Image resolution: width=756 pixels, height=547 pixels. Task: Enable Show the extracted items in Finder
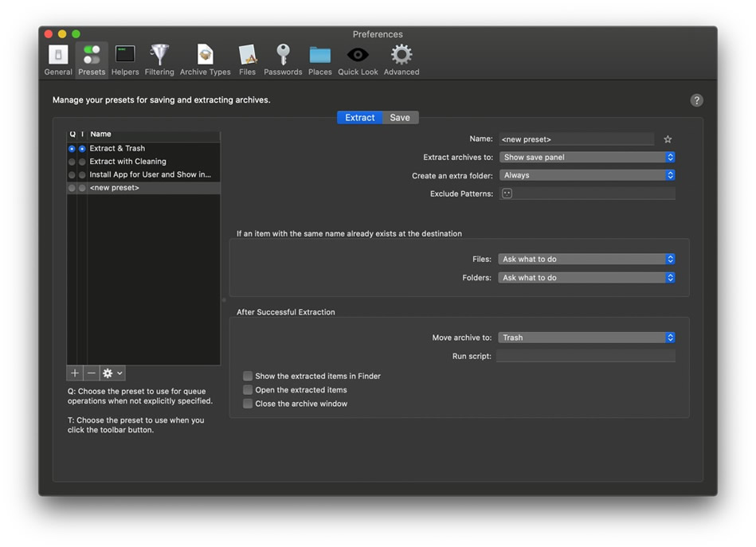pos(247,376)
